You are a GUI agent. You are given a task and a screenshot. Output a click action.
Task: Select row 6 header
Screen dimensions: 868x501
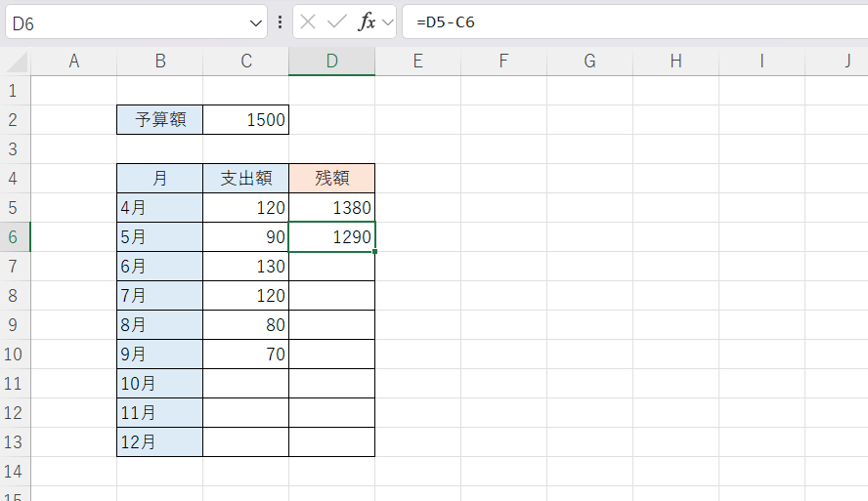(x=15, y=236)
